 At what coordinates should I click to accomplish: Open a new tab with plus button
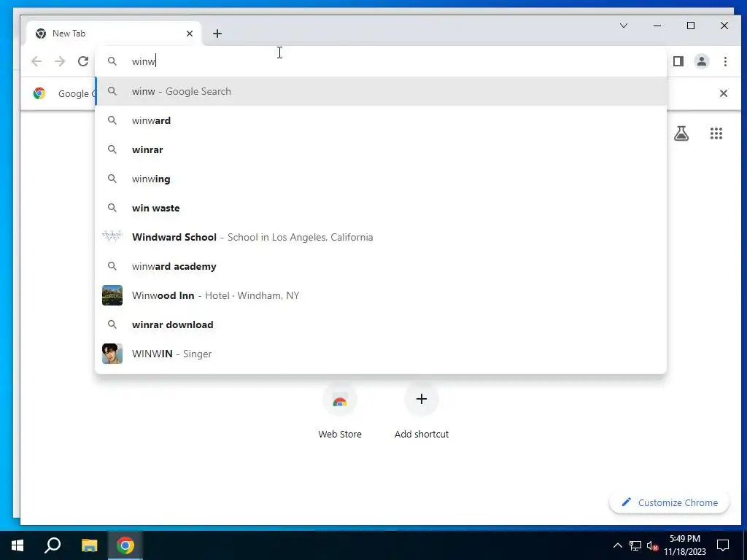pyautogui.click(x=217, y=34)
